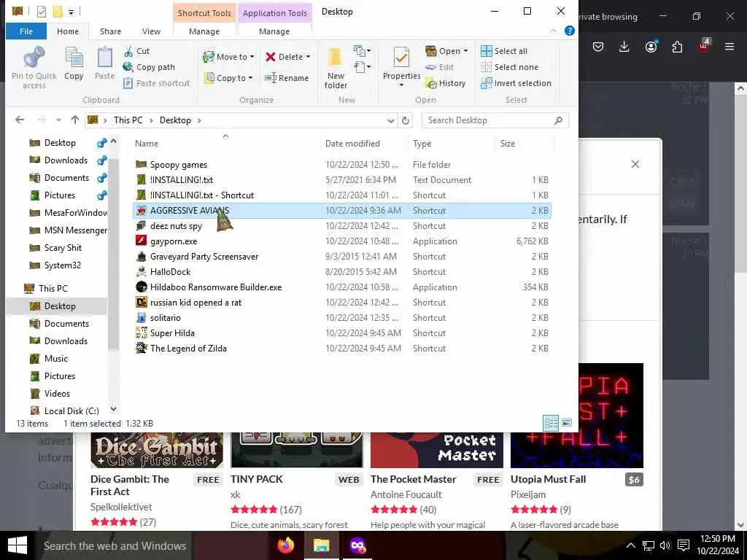Click the Copy ribbon icon
Viewport: 747px width, 560px height.
74,63
